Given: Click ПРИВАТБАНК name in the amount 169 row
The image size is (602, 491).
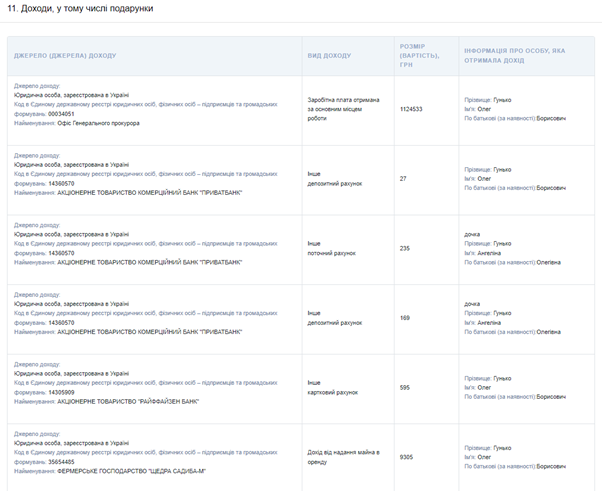Looking at the screenshot, I should point(150,332).
